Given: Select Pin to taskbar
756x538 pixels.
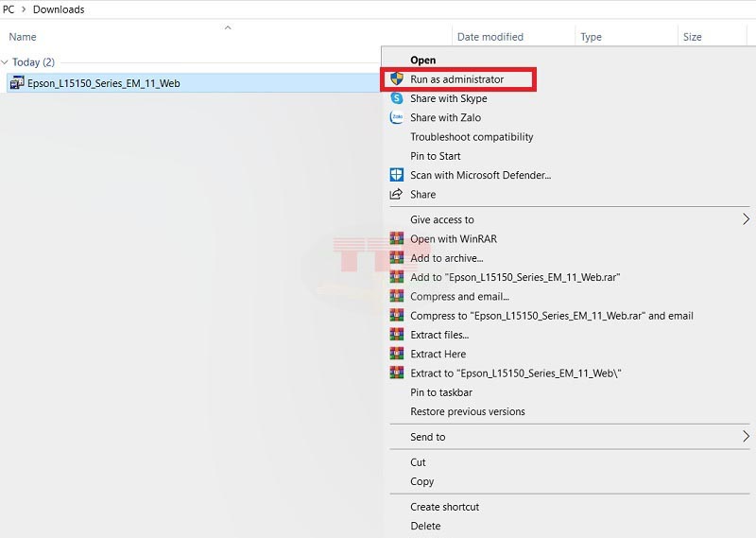Looking at the screenshot, I should pyautogui.click(x=441, y=392).
